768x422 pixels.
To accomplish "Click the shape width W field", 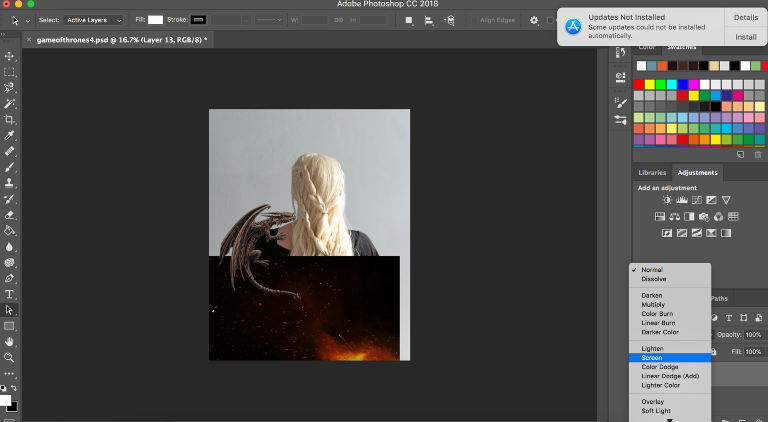I will point(314,20).
